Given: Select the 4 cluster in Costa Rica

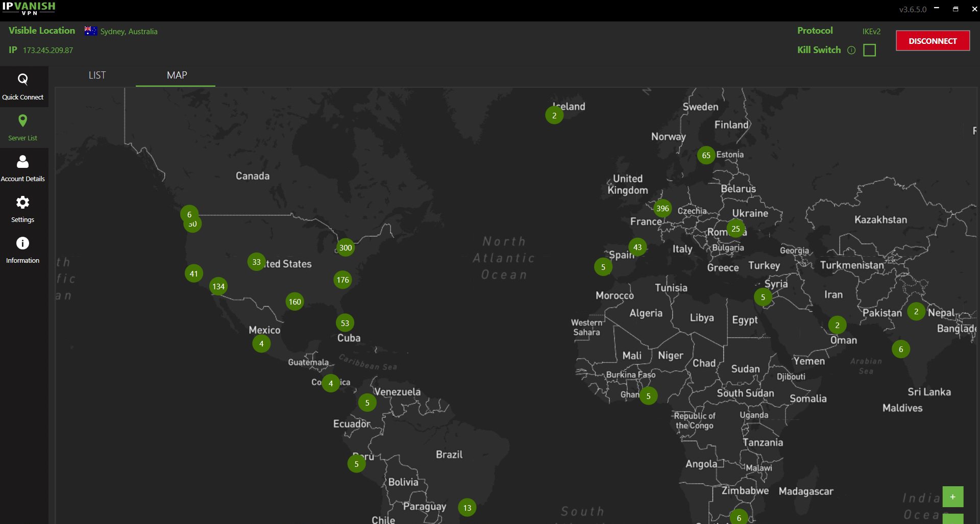Looking at the screenshot, I should [x=331, y=383].
